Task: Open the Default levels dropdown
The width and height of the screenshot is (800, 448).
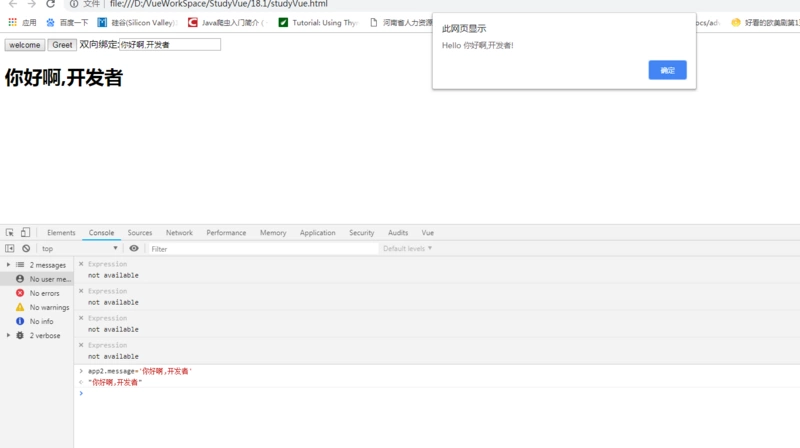Action: click(407, 249)
